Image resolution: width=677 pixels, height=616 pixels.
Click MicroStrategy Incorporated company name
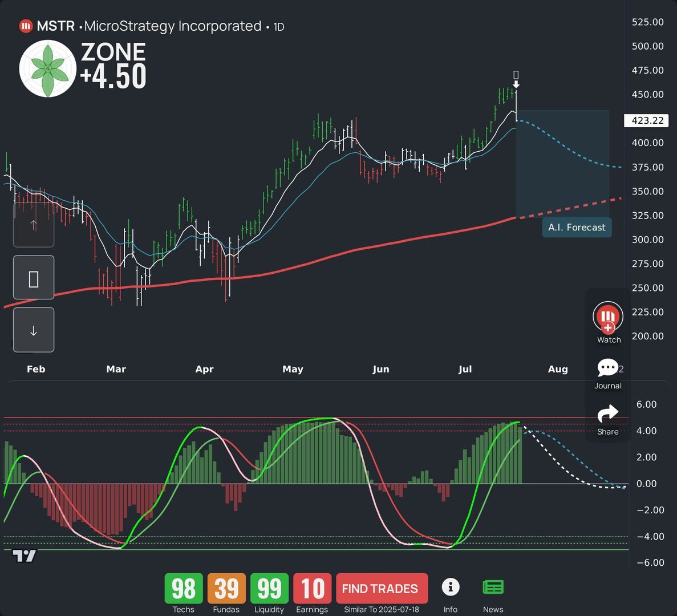point(173,26)
